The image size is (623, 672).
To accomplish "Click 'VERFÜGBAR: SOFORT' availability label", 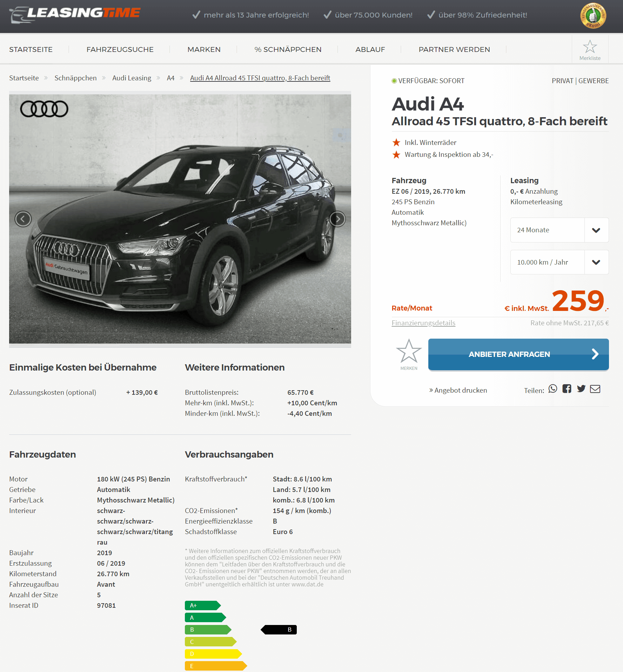I will coord(431,81).
